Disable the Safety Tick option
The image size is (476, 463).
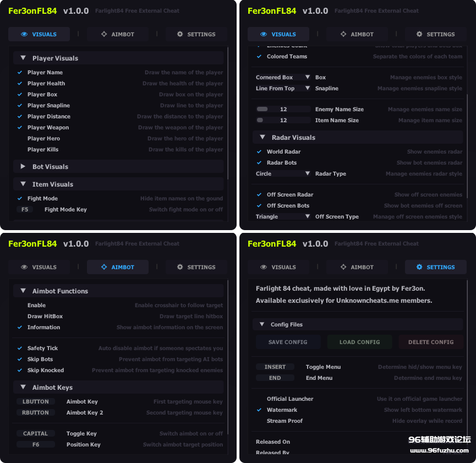[x=20, y=348]
